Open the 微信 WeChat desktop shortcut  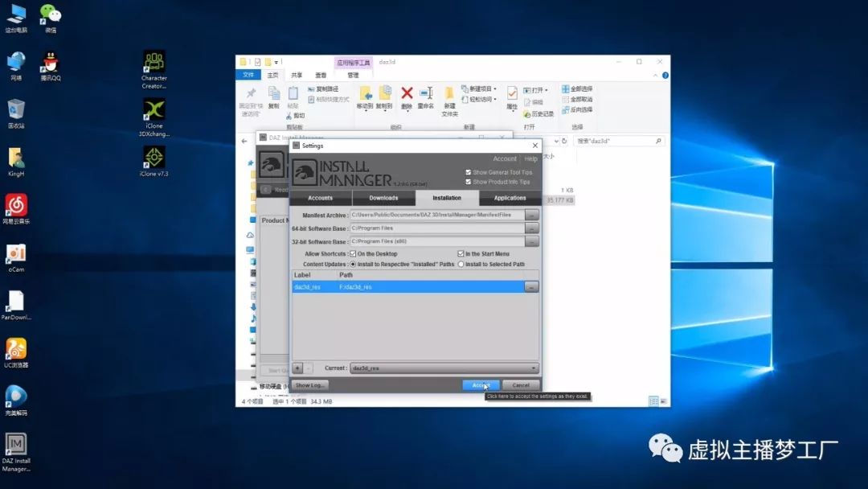point(51,18)
